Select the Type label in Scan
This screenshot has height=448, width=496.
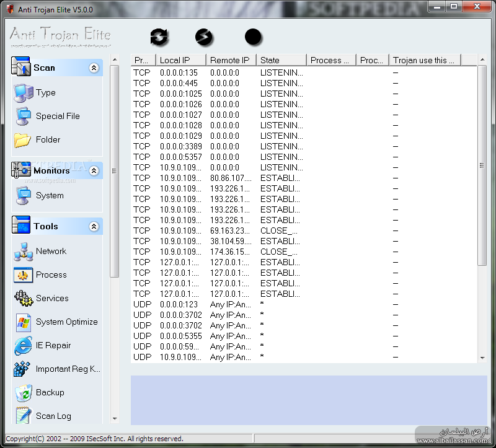coord(45,93)
